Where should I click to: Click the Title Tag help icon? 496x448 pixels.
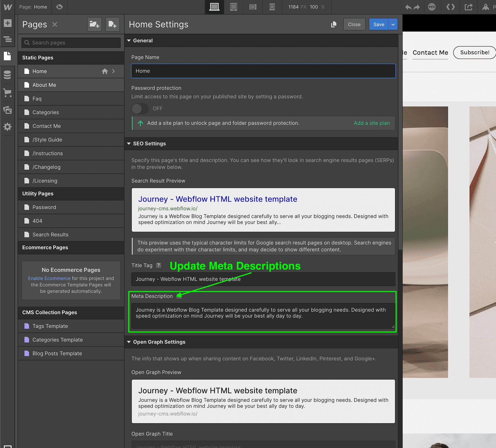[158, 265]
